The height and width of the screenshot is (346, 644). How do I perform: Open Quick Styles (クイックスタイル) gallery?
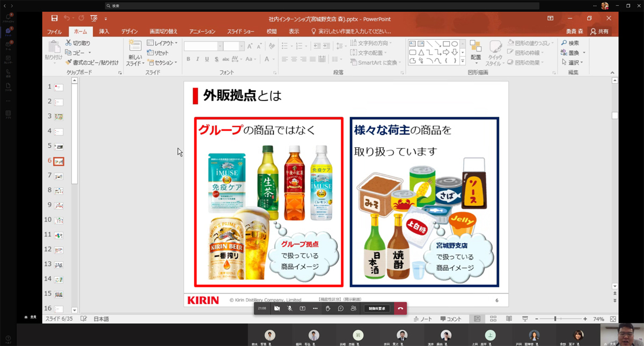tap(495, 53)
